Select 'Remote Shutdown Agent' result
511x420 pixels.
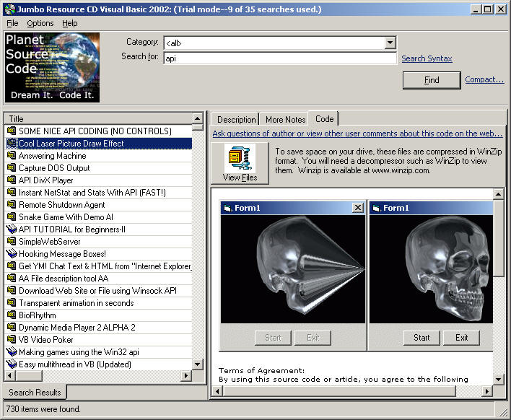point(98,205)
